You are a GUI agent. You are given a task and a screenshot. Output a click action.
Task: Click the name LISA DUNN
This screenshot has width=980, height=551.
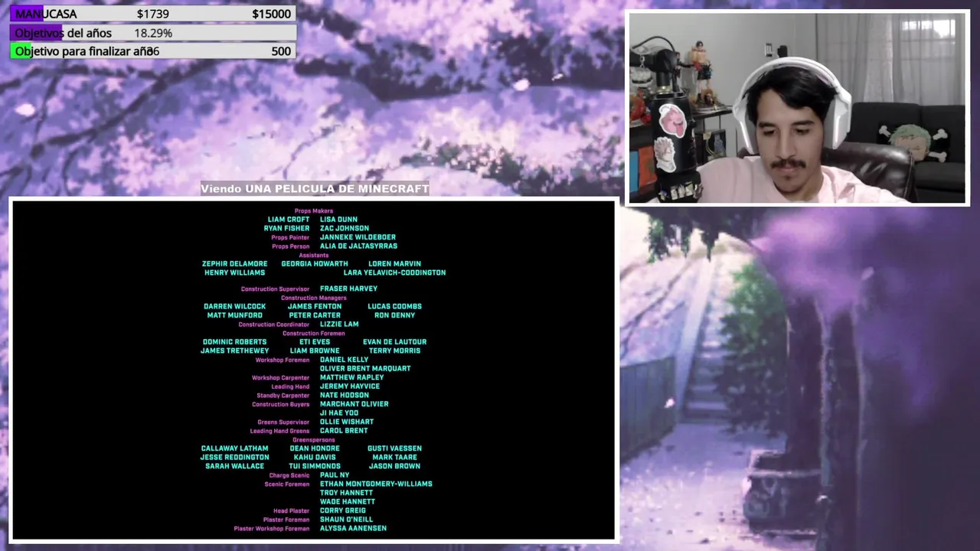point(338,220)
